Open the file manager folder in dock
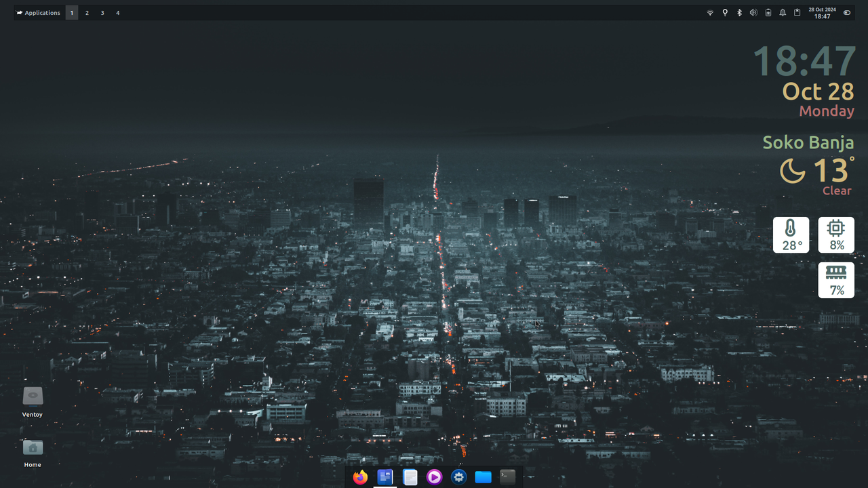 [483, 477]
